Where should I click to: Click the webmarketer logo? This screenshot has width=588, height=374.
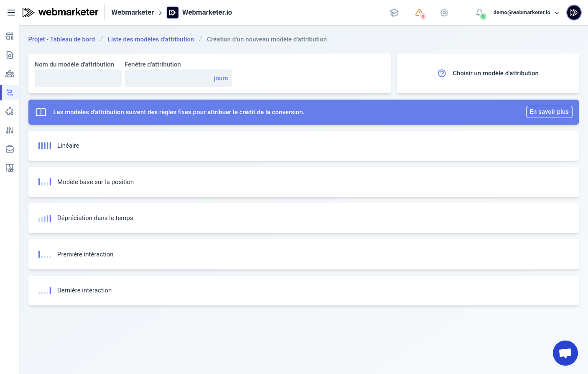60,13
